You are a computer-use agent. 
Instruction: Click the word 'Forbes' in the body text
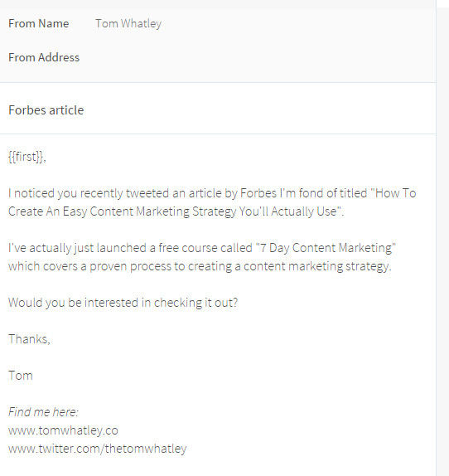258,193
